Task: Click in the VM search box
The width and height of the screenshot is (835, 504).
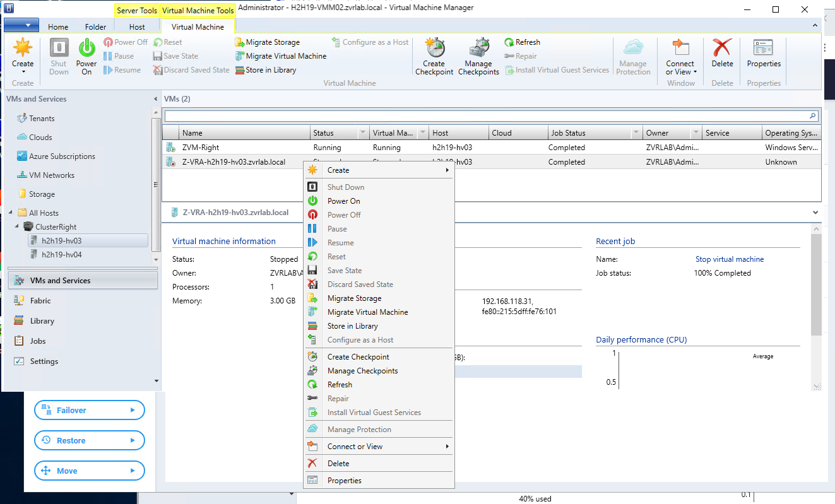Action: click(x=486, y=116)
